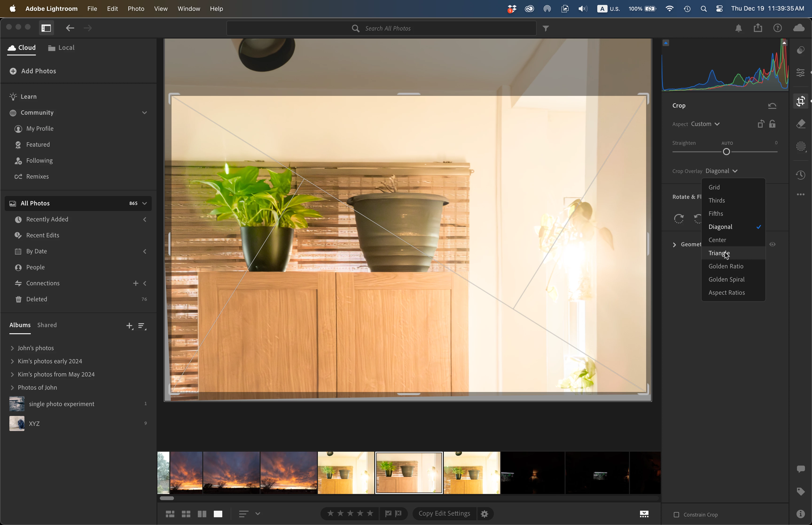Toggle the aspect ratio lock
The height and width of the screenshot is (525, 812).
pos(773,124)
